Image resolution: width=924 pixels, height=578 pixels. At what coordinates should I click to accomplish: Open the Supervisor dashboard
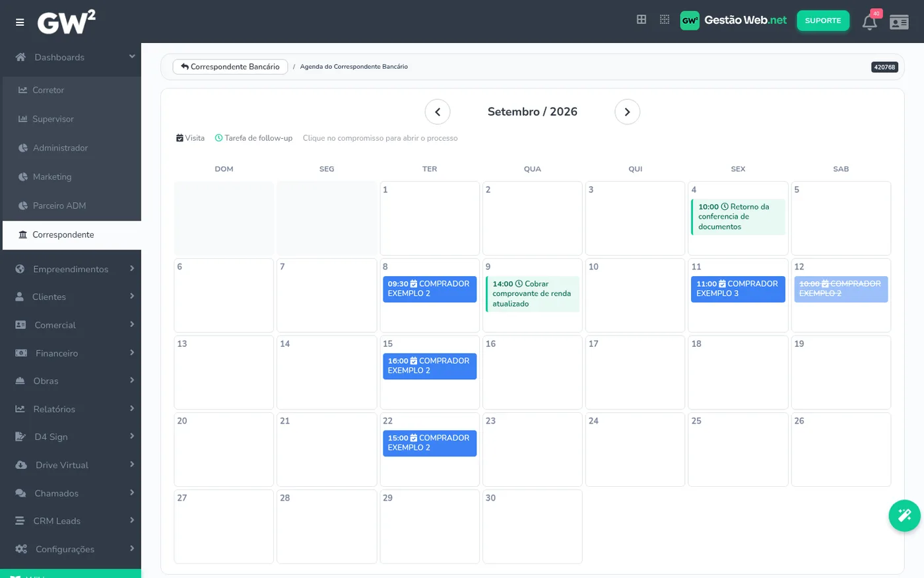click(x=72, y=119)
